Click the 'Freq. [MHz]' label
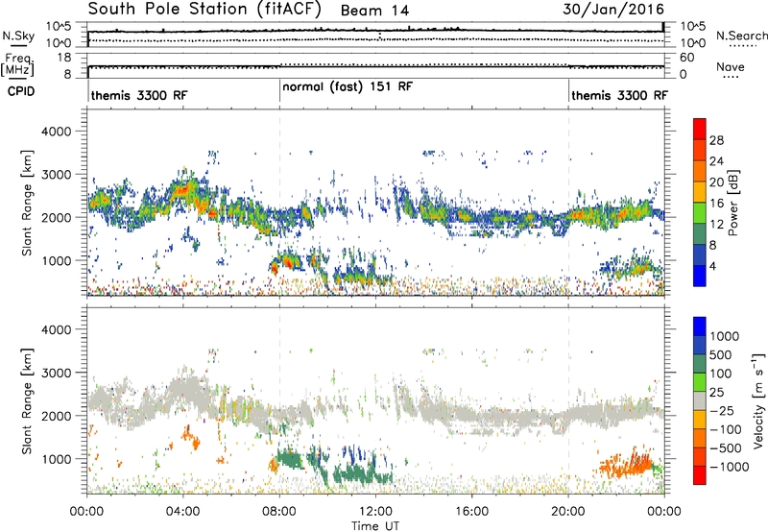The image size is (768, 532). click(18, 64)
